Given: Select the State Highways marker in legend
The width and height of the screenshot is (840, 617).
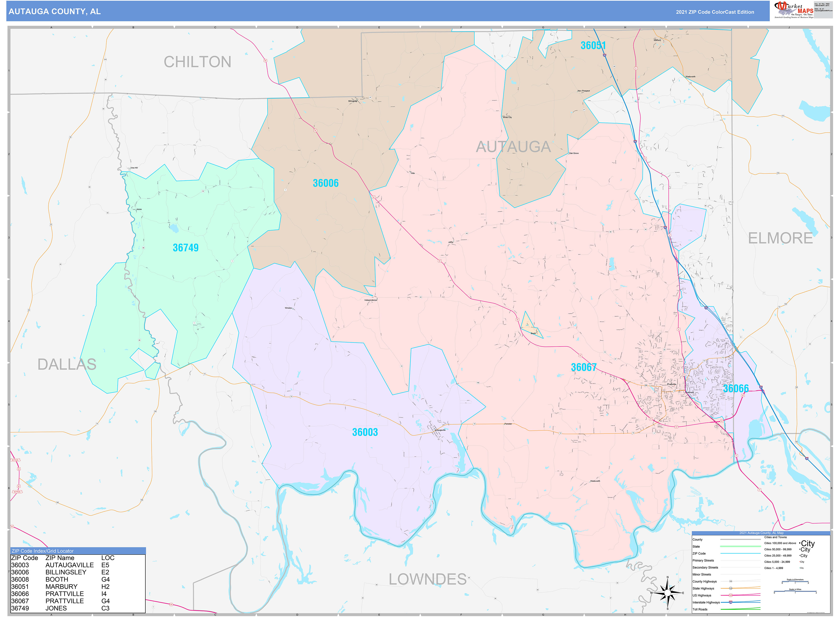Looking at the screenshot, I should (x=731, y=588).
